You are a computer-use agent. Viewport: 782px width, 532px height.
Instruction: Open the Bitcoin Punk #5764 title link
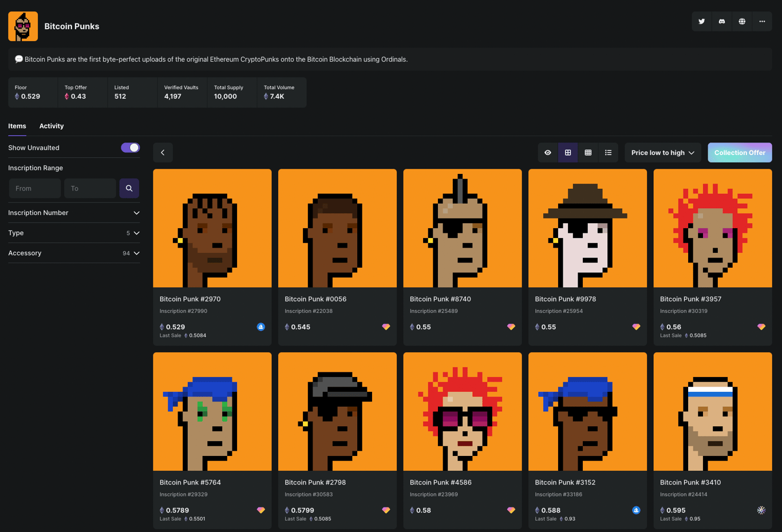190,482
